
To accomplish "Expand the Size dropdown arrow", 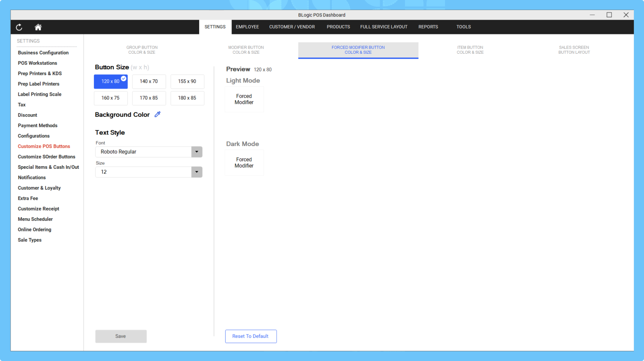I will pyautogui.click(x=197, y=172).
